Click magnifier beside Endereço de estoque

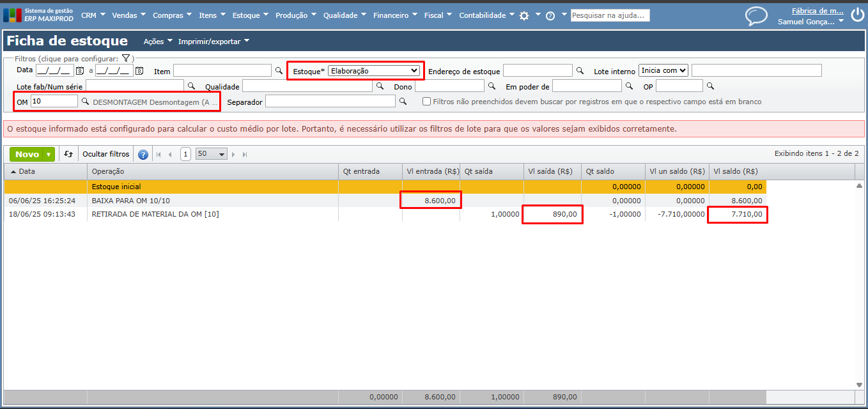coord(580,70)
